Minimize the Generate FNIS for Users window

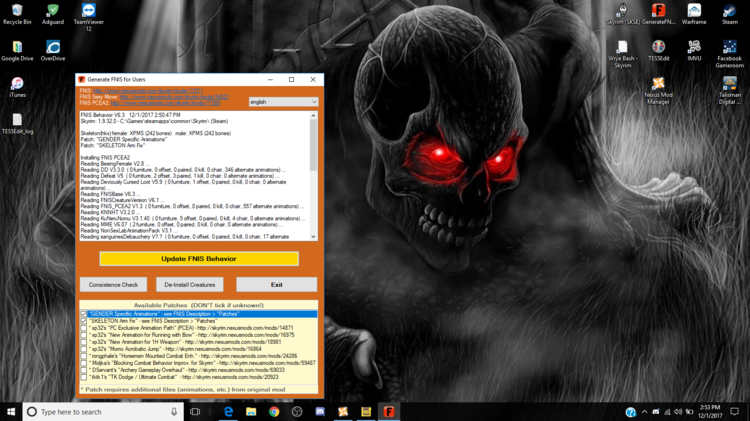pos(270,79)
